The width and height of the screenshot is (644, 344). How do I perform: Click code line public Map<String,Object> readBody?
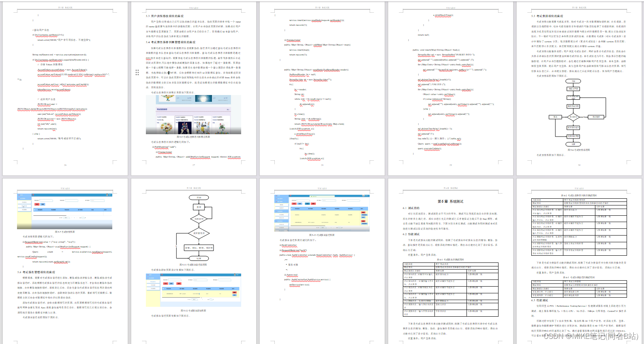pos(316,70)
